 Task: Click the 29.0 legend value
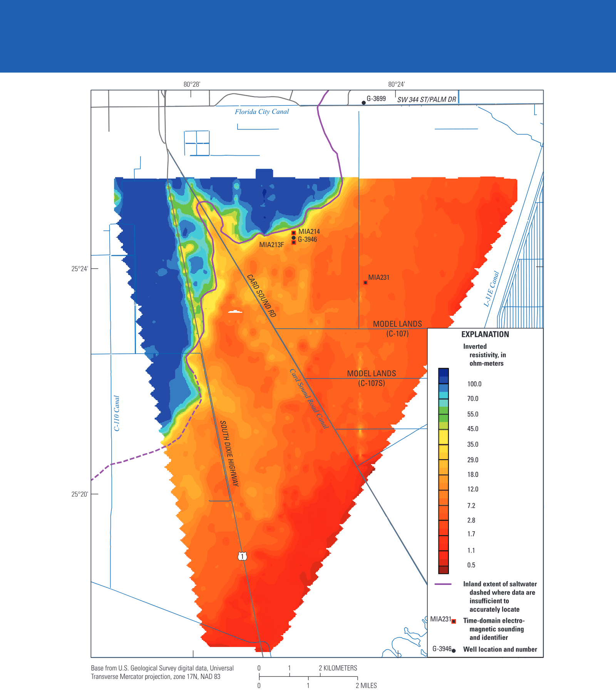click(473, 460)
